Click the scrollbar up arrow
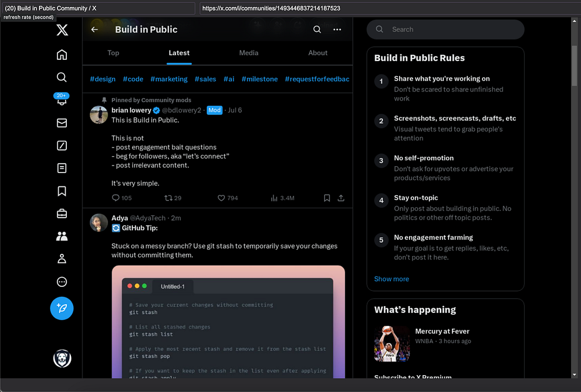The height and width of the screenshot is (392, 581). point(575,21)
